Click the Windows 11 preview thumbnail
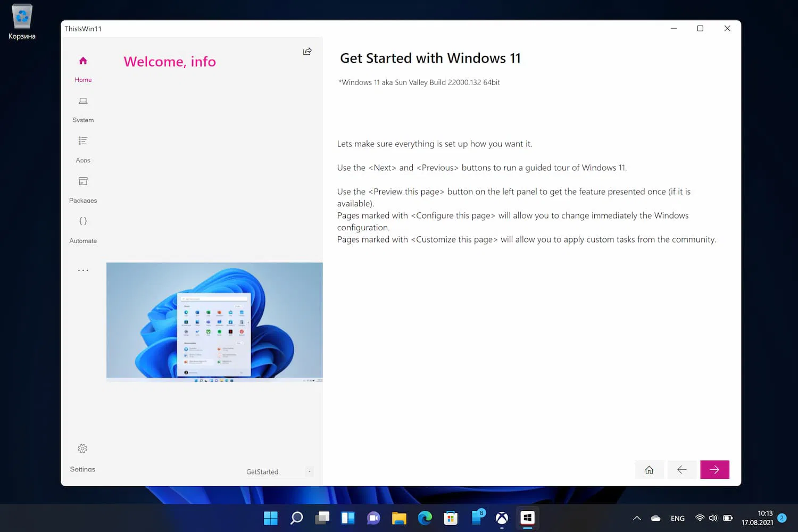The width and height of the screenshot is (798, 532). pos(214,322)
